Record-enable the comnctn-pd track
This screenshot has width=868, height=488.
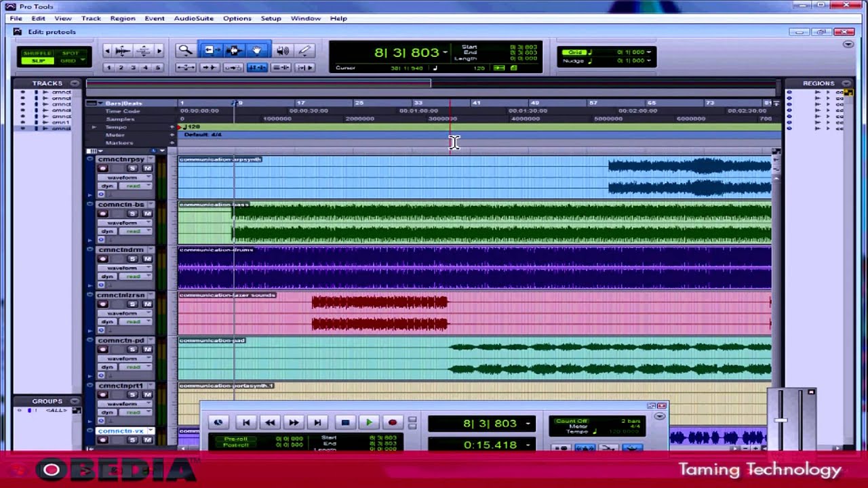click(x=104, y=350)
